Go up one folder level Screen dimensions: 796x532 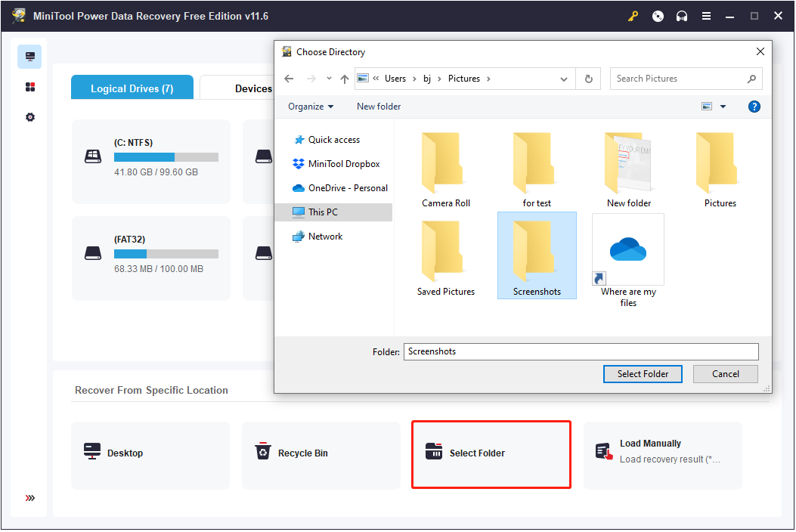pos(345,79)
